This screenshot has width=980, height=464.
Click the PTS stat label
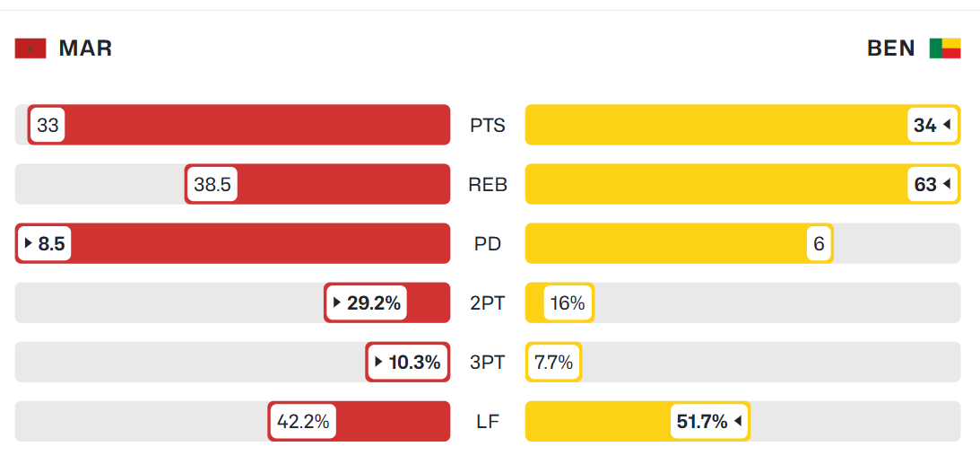[488, 126]
